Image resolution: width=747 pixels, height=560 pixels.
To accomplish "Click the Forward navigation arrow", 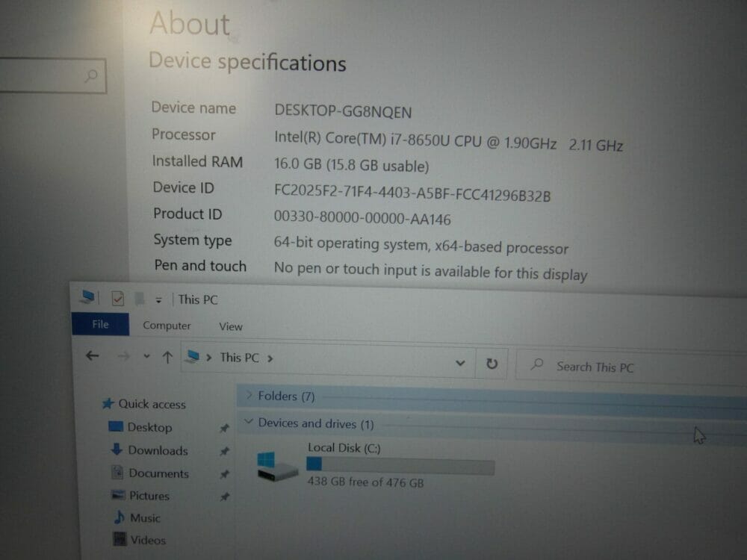I will [123, 356].
